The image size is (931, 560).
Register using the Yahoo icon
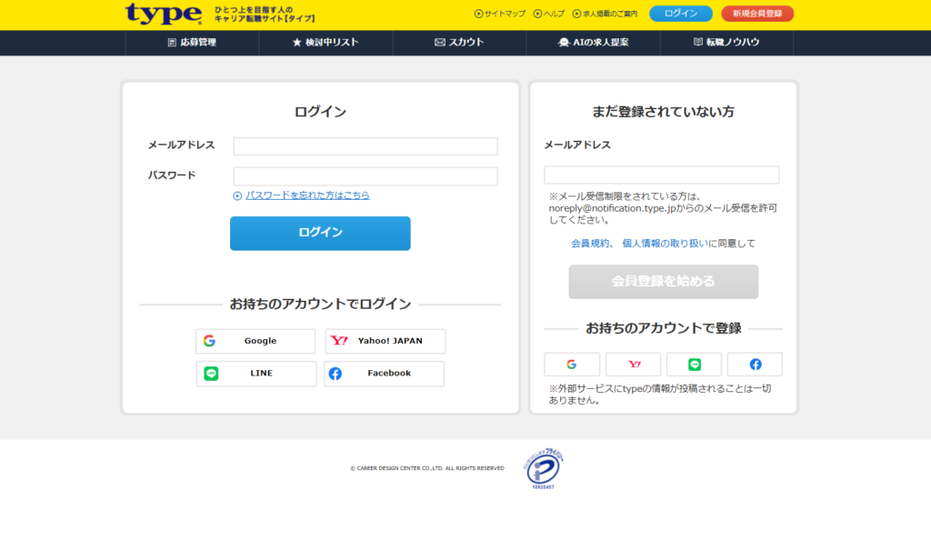(x=633, y=365)
